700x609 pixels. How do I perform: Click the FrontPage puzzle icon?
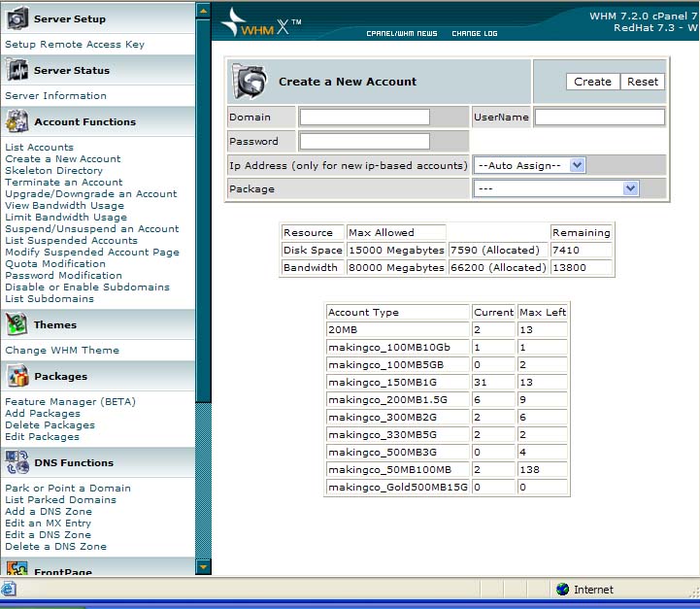click(x=17, y=568)
